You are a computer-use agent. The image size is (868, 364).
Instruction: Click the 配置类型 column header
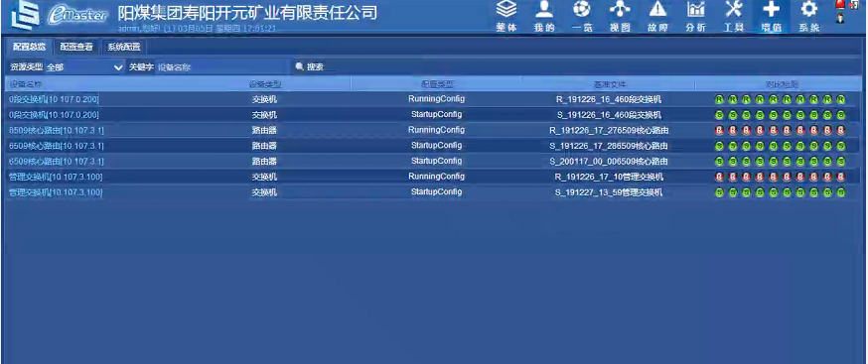[x=437, y=84]
